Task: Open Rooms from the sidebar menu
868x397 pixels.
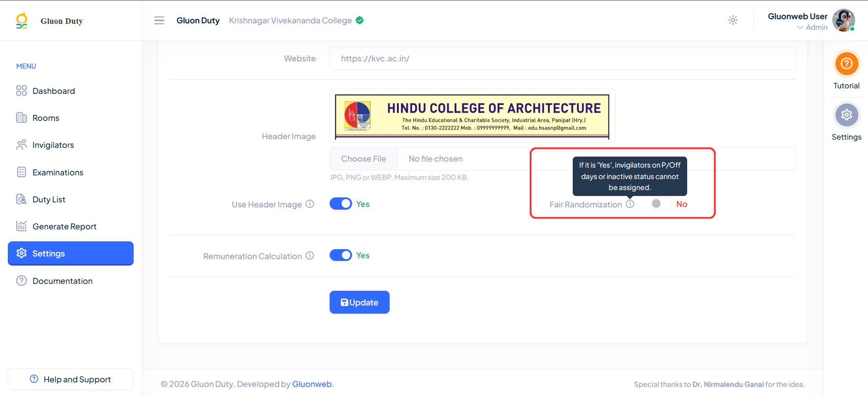Action: point(71,118)
